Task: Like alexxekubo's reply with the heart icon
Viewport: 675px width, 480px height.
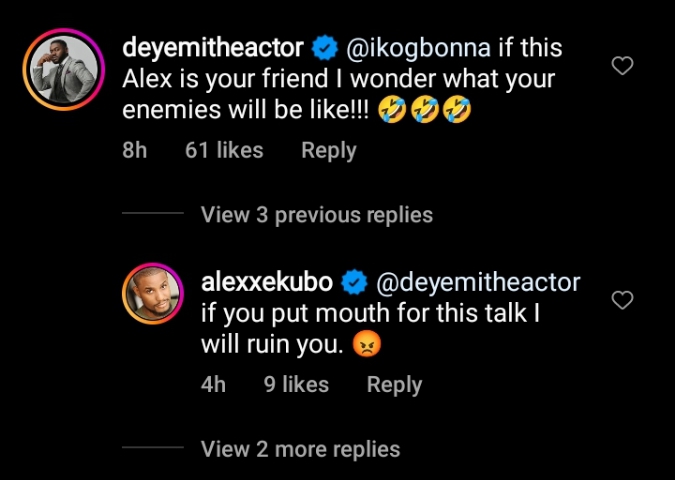Action: pyautogui.click(x=622, y=300)
